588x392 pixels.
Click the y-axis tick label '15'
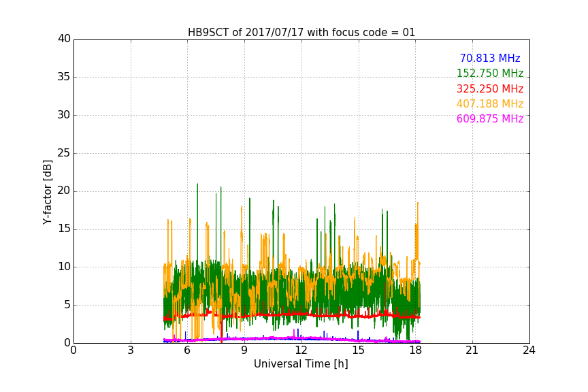coord(64,229)
